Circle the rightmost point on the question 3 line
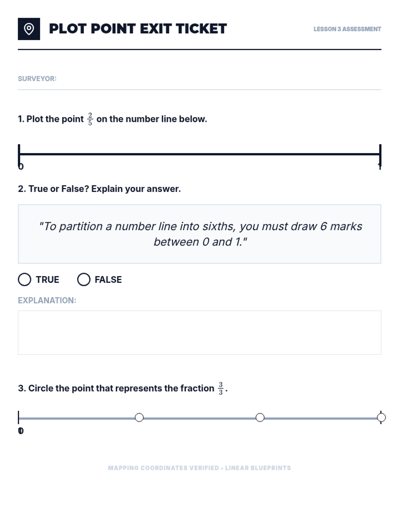Viewport: 399px width, 532px height. 381,418
